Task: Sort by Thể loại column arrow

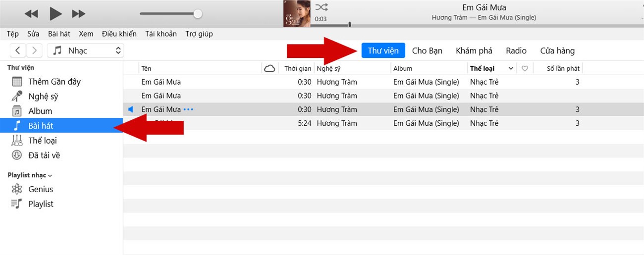Action: (511, 69)
